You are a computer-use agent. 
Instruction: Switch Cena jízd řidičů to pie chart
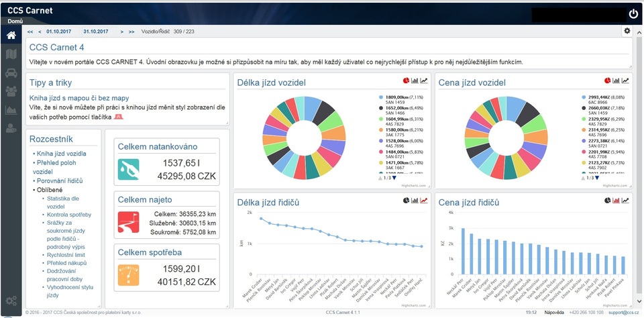click(608, 201)
